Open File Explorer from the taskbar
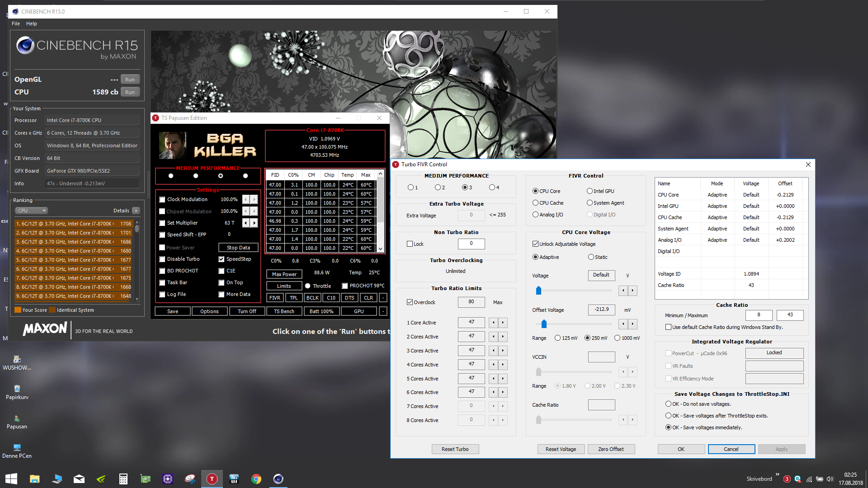The height and width of the screenshot is (488, 868). click(35, 479)
